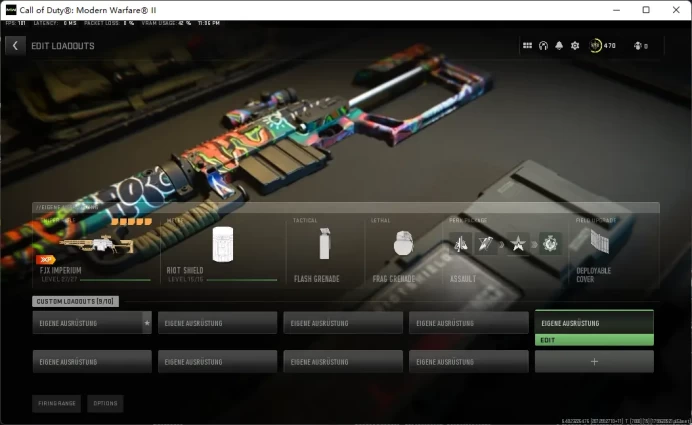
Task: Select the Deployable Cover field upgrade icon
Action: [x=600, y=242]
